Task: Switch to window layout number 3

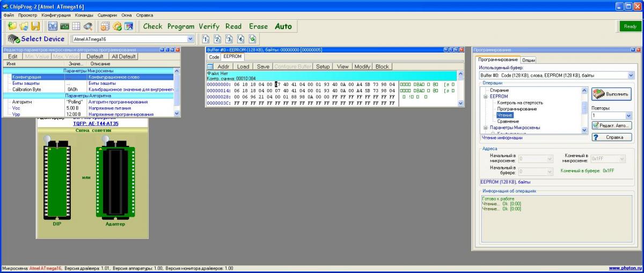Action: tap(229, 39)
